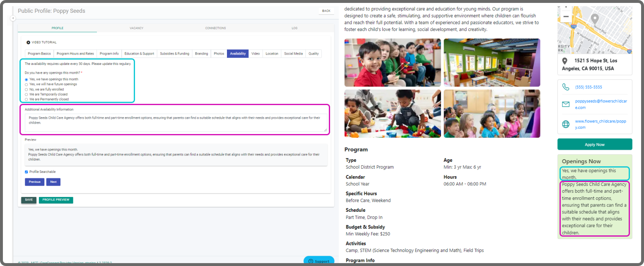
Task: Open the colorful classroom photo
Action: click(492, 62)
